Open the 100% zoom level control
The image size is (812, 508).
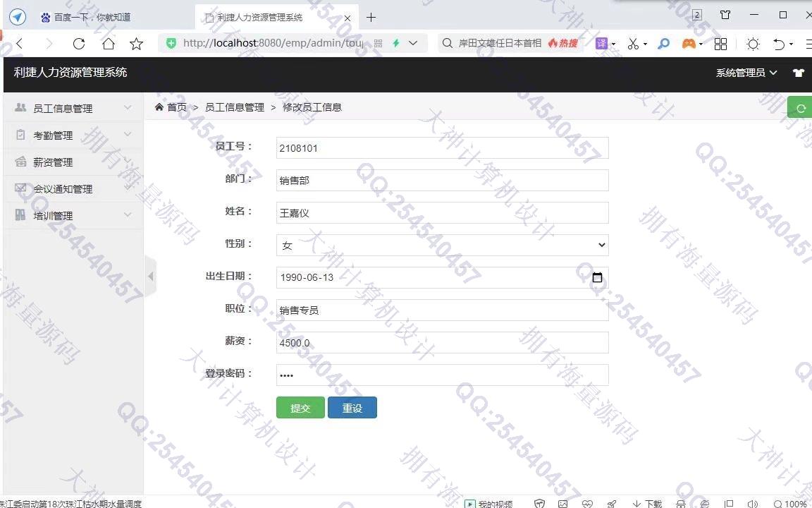(x=792, y=503)
